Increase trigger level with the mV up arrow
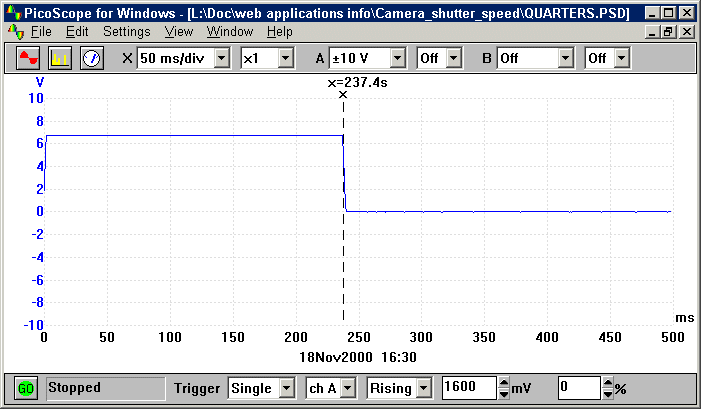Viewport: 701px width, 409px height. (503, 382)
